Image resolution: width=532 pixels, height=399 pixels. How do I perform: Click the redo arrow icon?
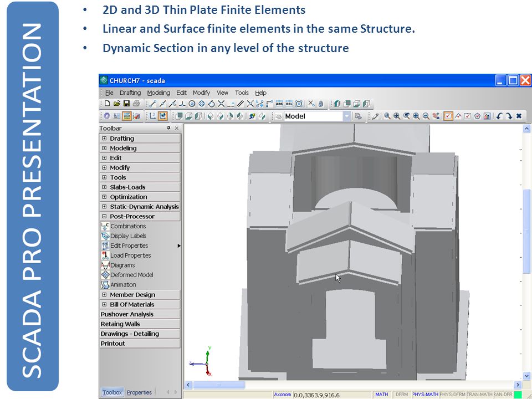(509, 116)
